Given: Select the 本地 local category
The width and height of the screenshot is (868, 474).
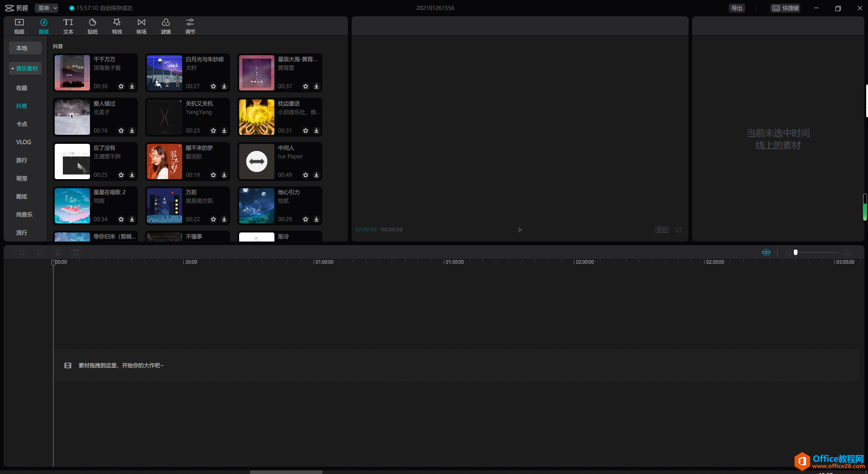Looking at the screenshot, I should (x=25, y=48).
